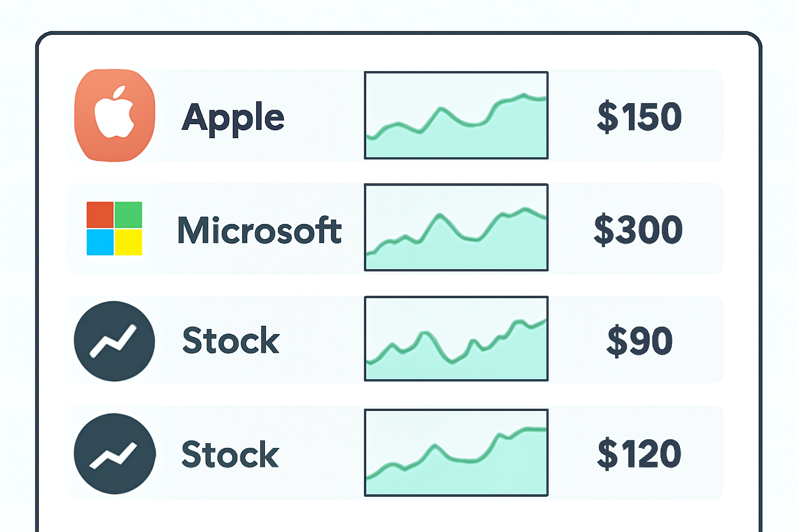
Task: Click the trend icon beside the $90 stock
Action: (x=114, y=341)
